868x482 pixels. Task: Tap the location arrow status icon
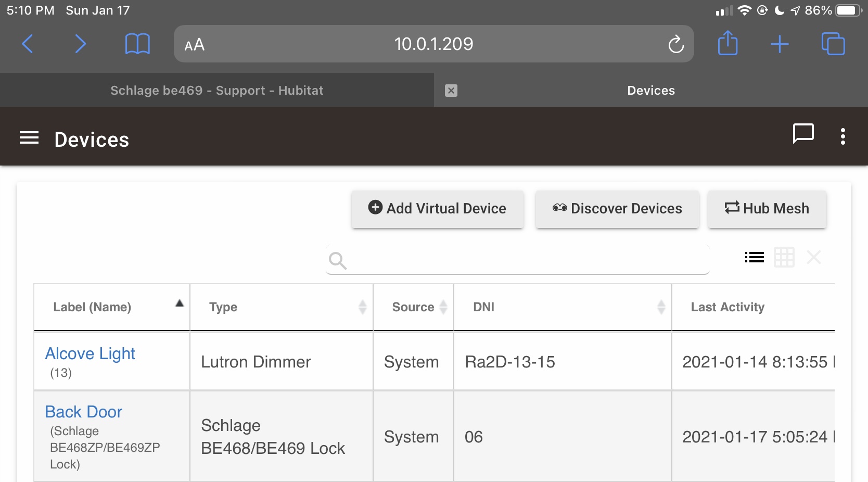(x=795, y=10)
